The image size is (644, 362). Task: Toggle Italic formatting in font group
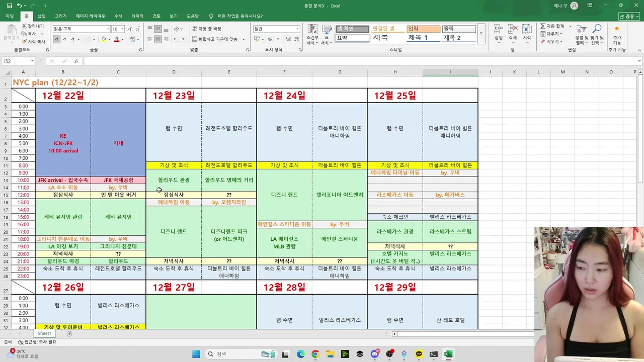coord(65,39)
